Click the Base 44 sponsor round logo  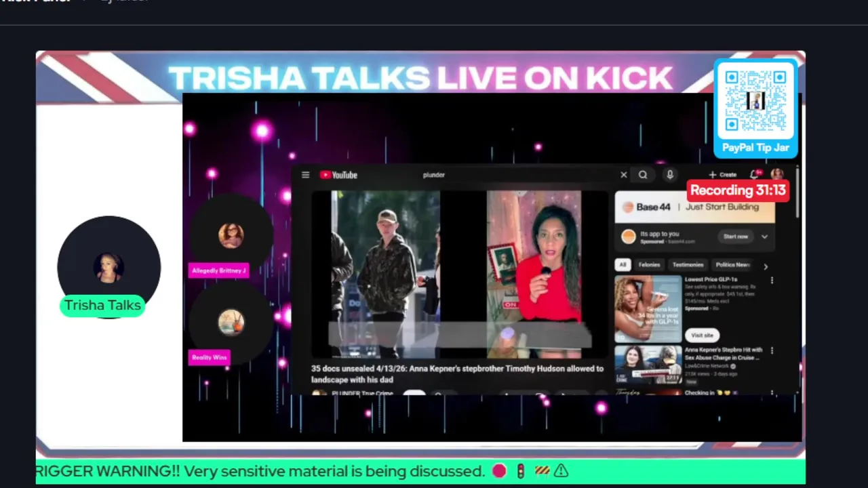[x=629, y=237]
